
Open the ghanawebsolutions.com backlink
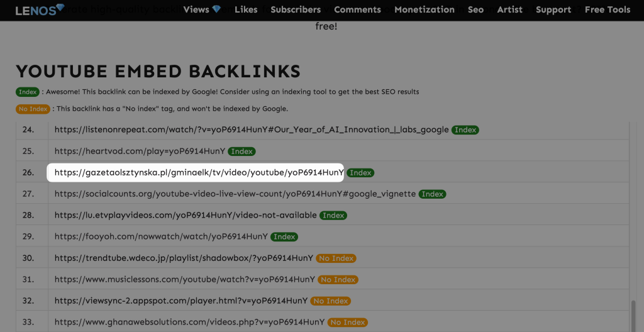coord(189,322)
